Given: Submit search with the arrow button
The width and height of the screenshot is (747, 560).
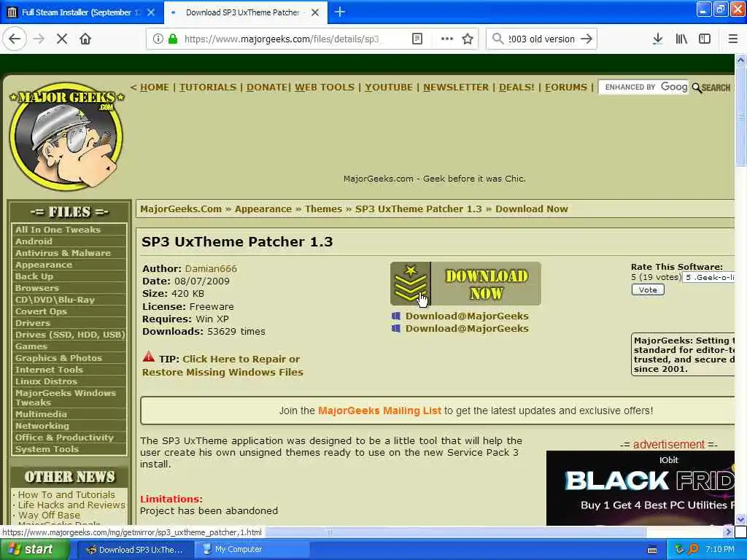Looking at the screenshot, I should pyautogui.click(x=587, y=39).
